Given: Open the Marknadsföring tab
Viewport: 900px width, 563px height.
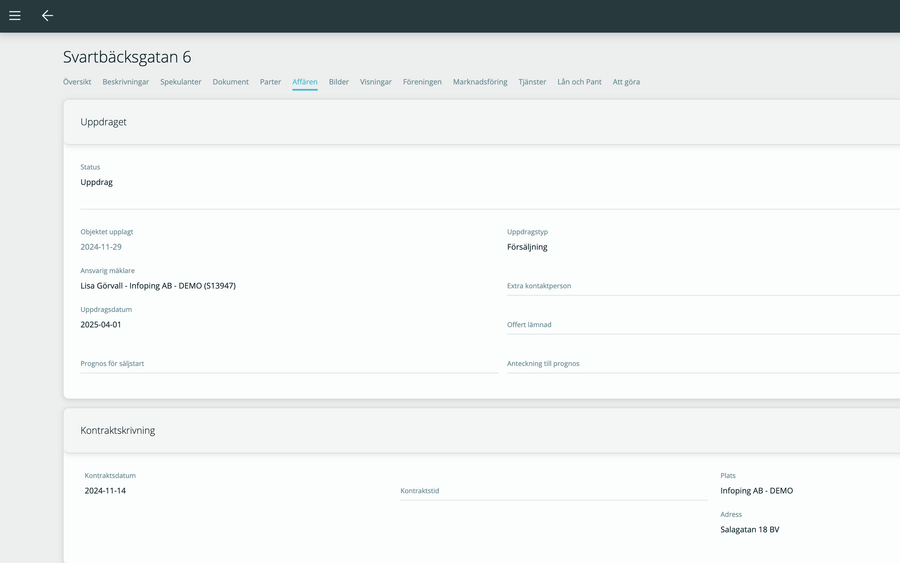Looking at the screenshot, I should tap(480, 82).
